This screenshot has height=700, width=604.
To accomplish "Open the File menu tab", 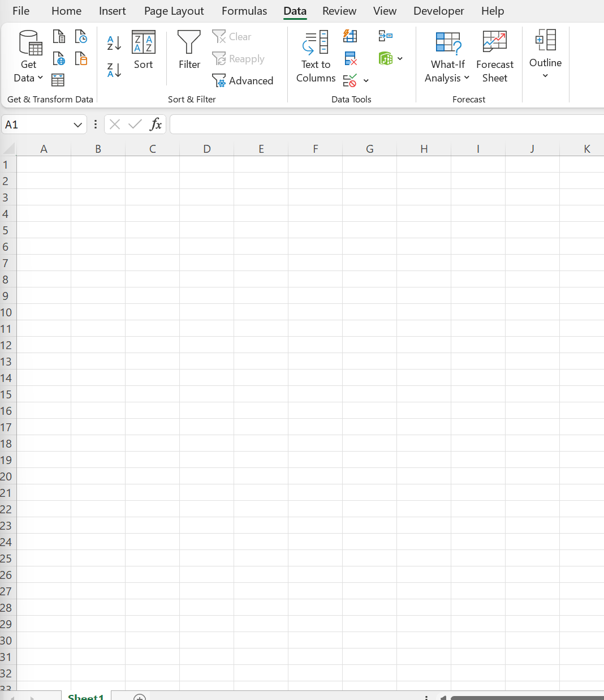I will [21, 11].
